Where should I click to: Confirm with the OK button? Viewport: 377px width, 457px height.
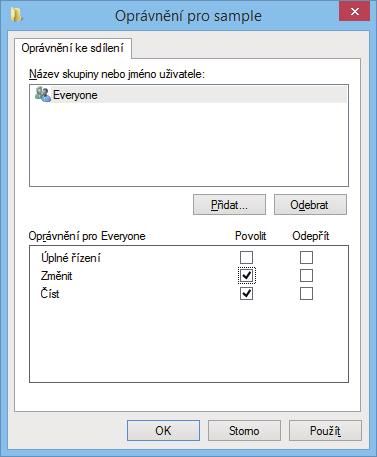(163, 431)
